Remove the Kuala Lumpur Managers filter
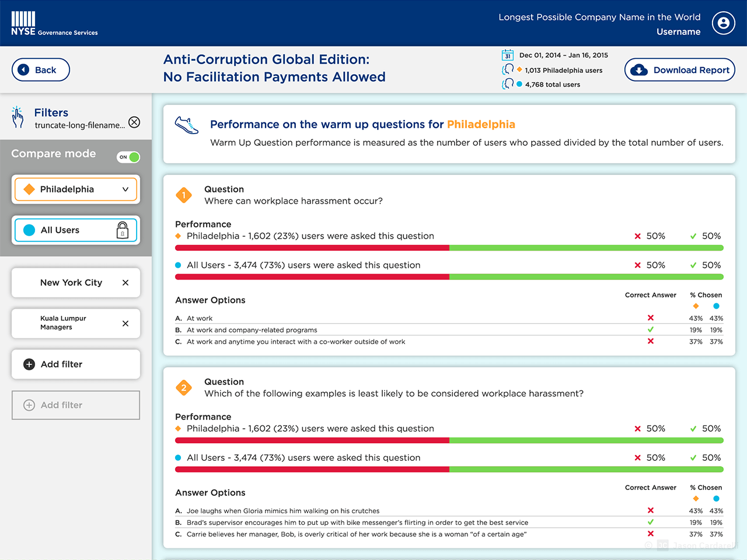The image size is (747, 560). [125, 323]
